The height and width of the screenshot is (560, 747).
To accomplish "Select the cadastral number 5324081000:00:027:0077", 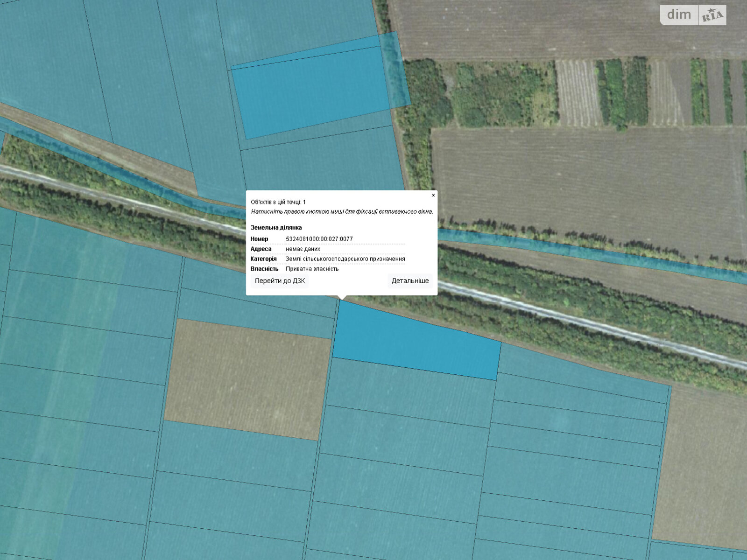I will point(319,239).
